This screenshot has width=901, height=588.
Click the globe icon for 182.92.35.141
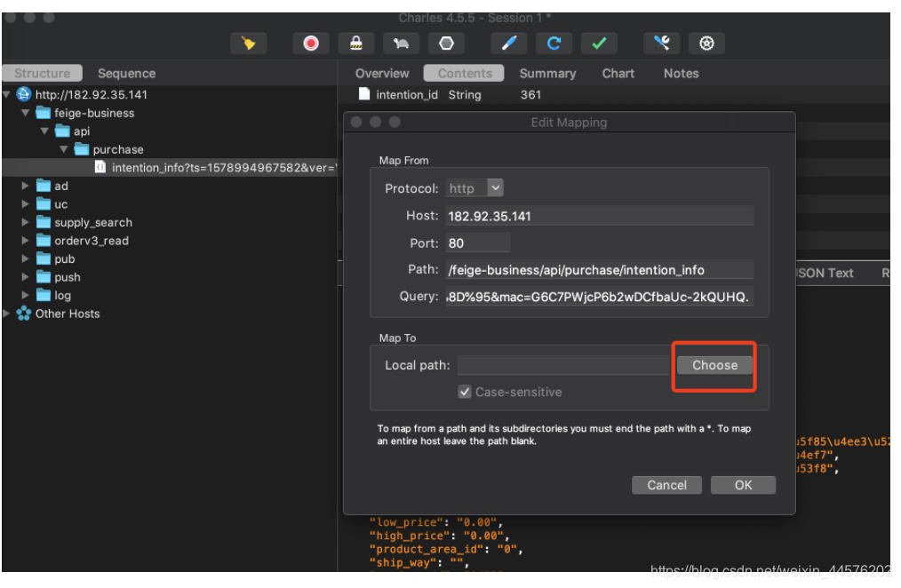(24, 94)
